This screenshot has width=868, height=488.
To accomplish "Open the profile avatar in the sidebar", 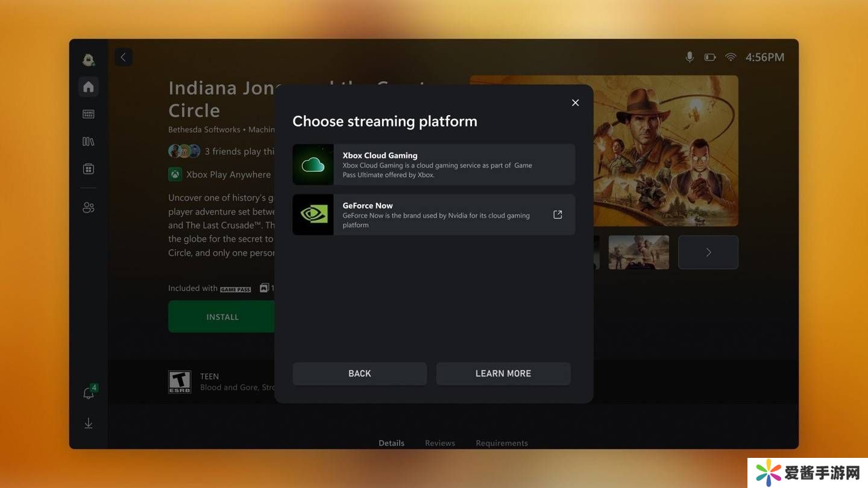I will [89, 59].
